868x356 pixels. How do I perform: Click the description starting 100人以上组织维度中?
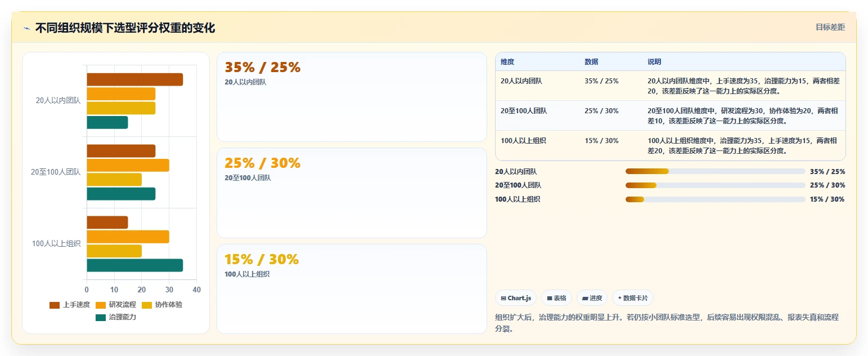coord(743,146)
